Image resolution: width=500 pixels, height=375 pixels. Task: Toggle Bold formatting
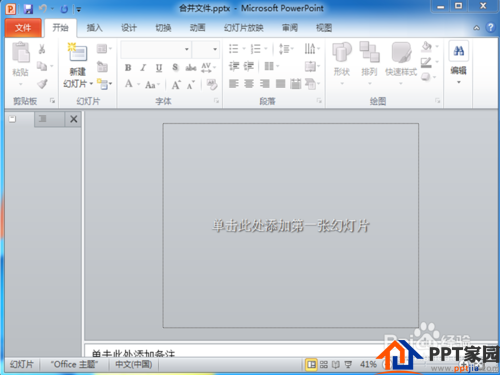pos(128,68)
